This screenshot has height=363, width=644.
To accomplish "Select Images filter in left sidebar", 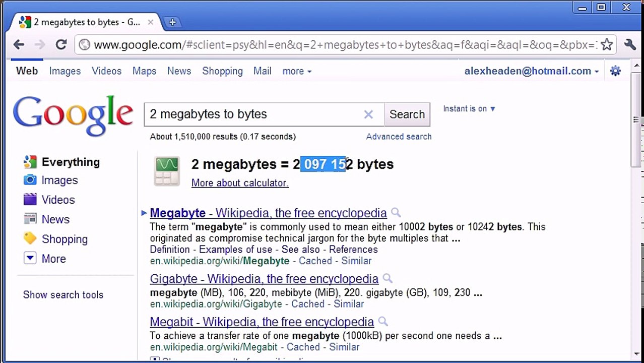I will [x=59, y=180].
